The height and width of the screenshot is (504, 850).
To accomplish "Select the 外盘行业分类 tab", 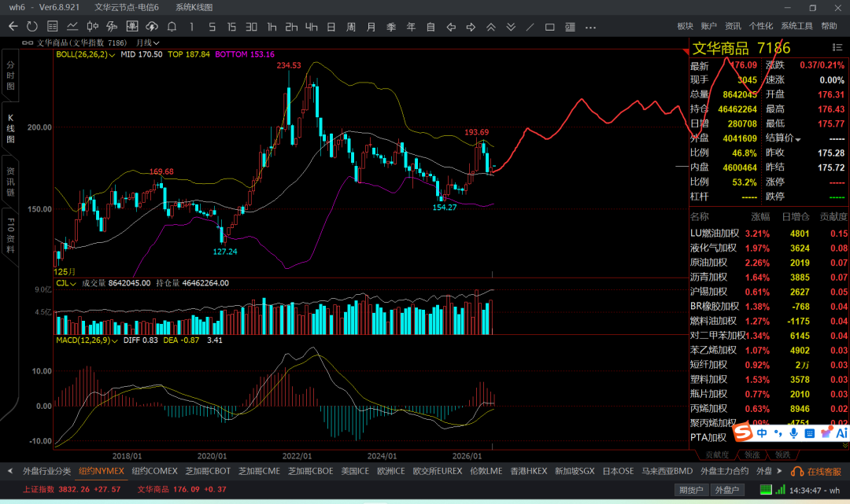I will coord(46,471).
